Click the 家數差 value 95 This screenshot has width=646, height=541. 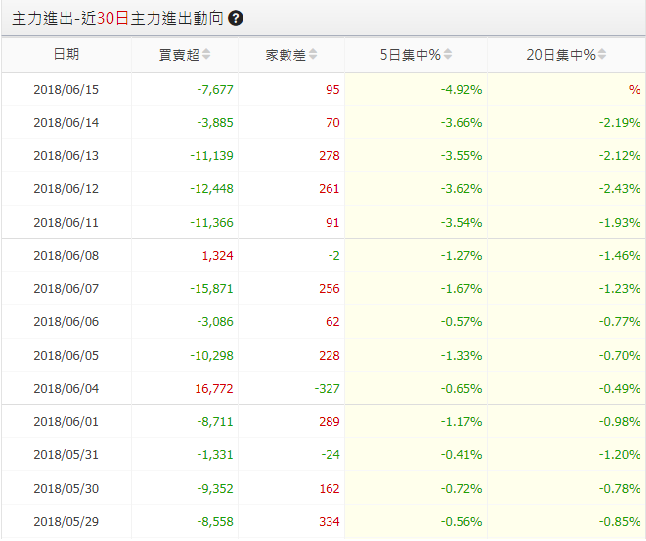(x=333, y=90)
